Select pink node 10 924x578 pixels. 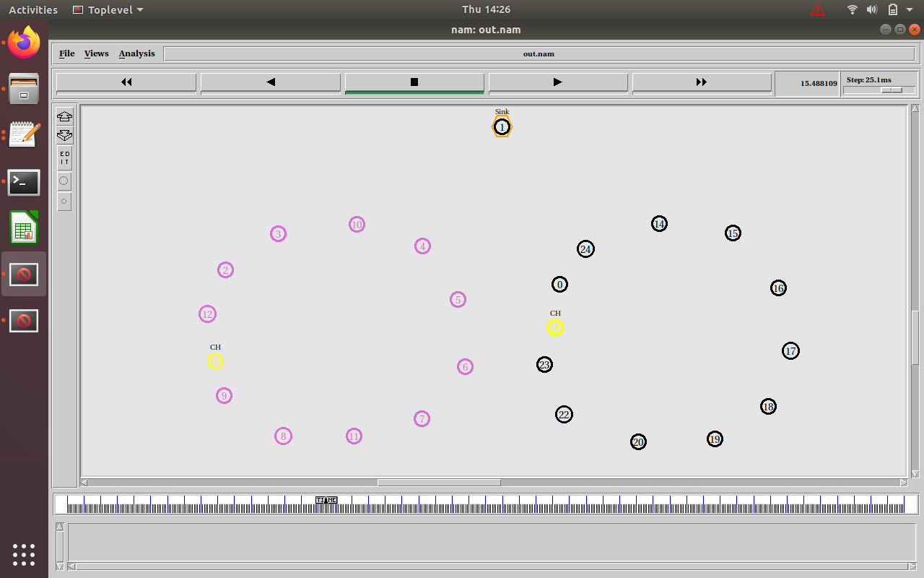tap(357, 225)
